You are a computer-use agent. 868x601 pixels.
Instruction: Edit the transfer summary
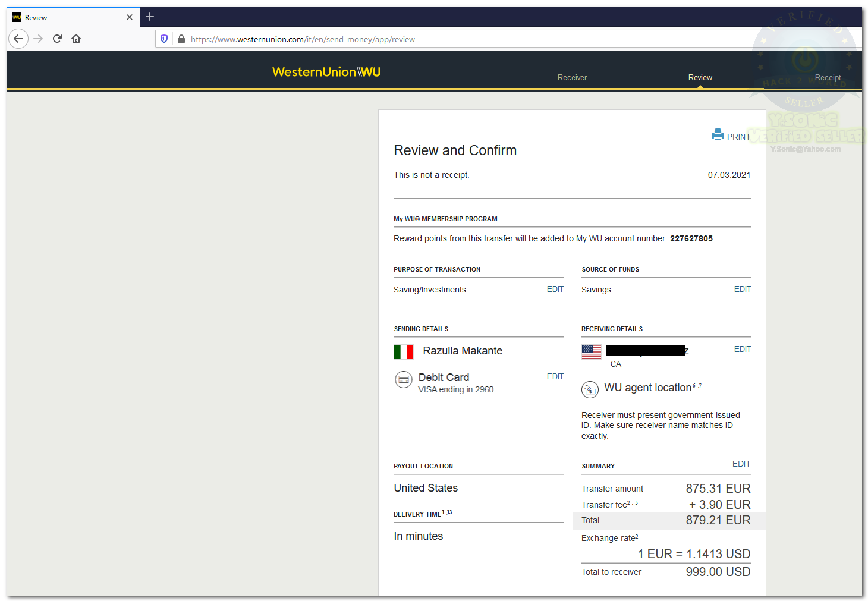click(741, 464)
